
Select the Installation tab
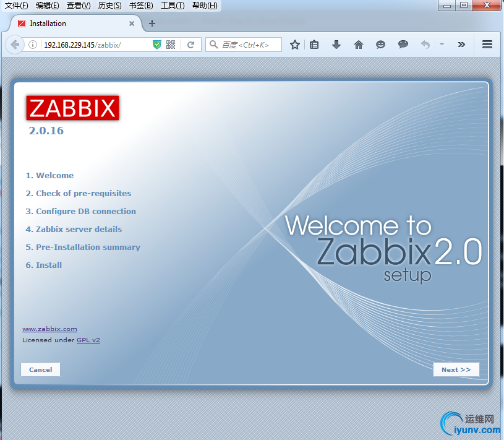point(76,24)
